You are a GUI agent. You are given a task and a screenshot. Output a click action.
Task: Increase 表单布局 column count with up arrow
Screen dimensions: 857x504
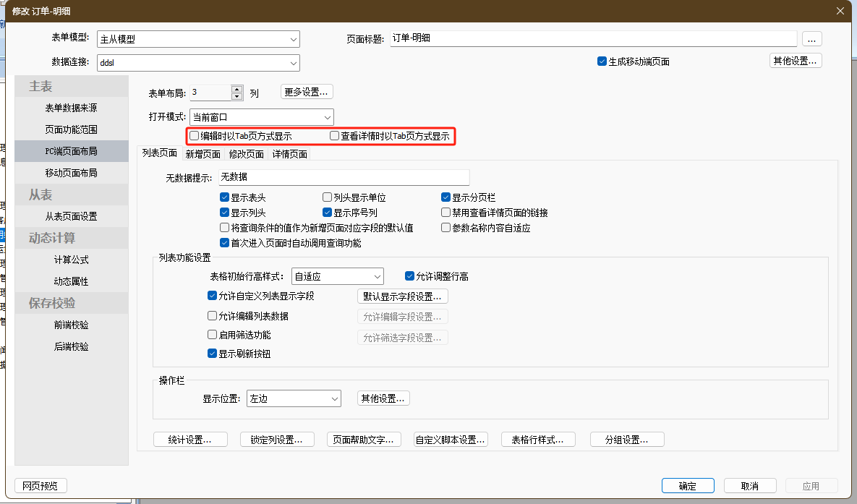point(236,89)
